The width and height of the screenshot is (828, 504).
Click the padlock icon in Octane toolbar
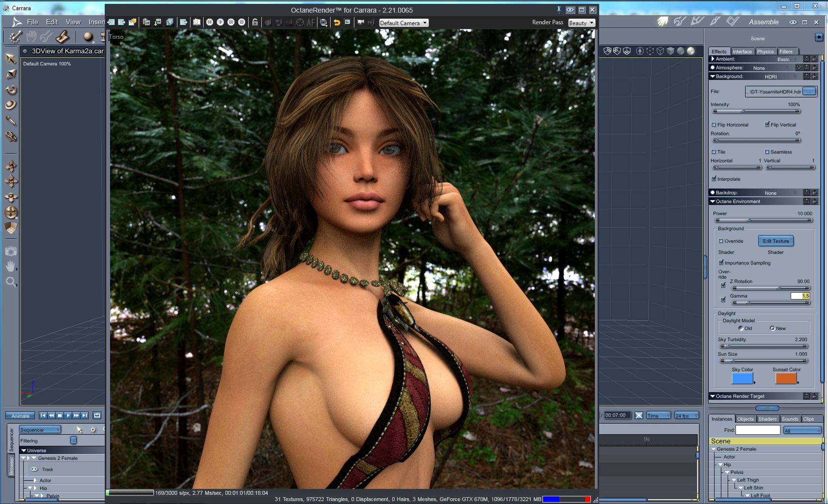[x=255, y=22]
